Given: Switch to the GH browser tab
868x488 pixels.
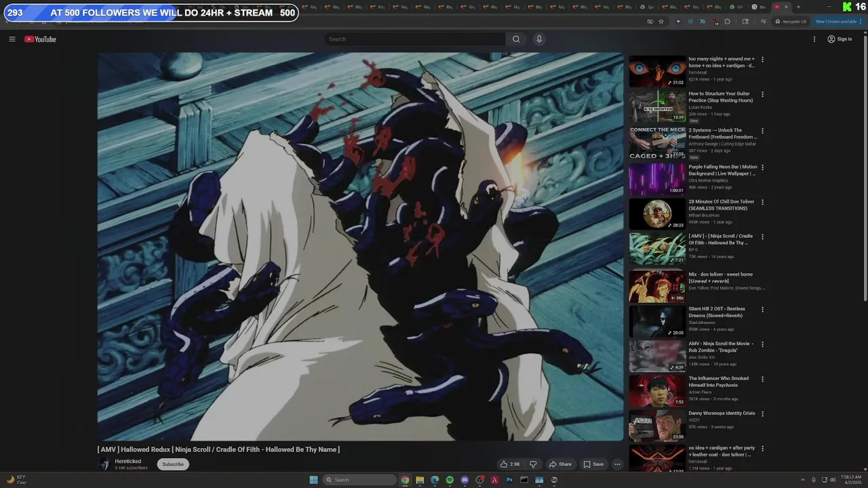Looking at the screenshot, I should click(x=735, y=7).
